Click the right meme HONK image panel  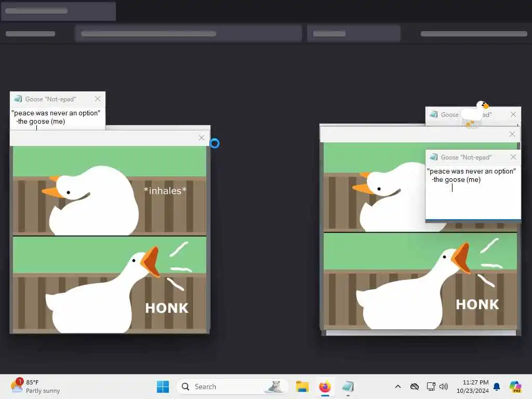[420, 281]
